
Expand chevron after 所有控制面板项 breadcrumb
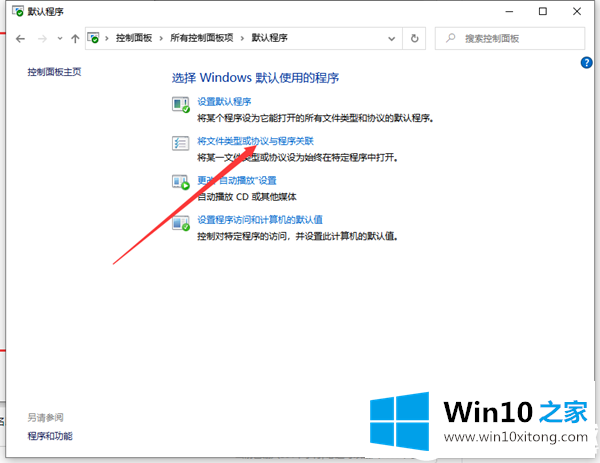tap(242, 38)
